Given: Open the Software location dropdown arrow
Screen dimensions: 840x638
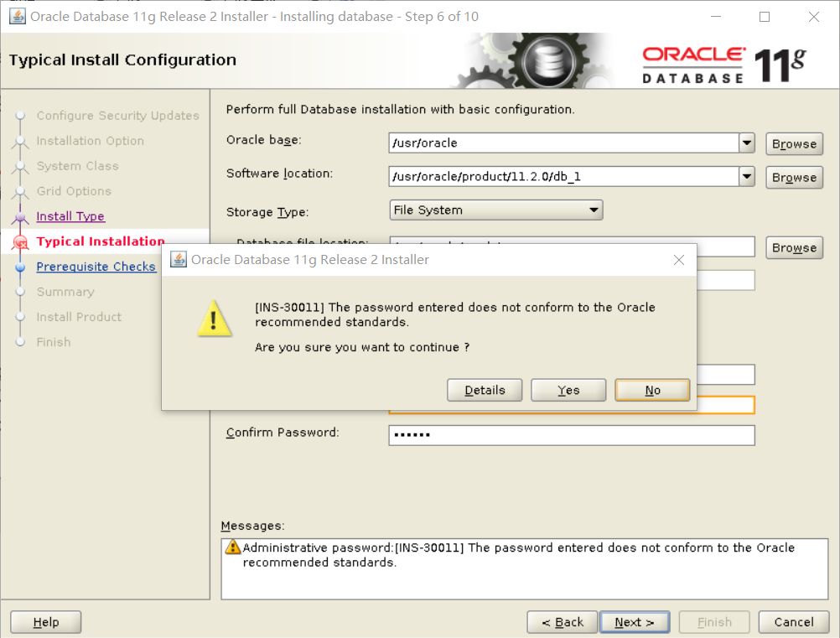Looking at the screenshot, I should [747, 176].
